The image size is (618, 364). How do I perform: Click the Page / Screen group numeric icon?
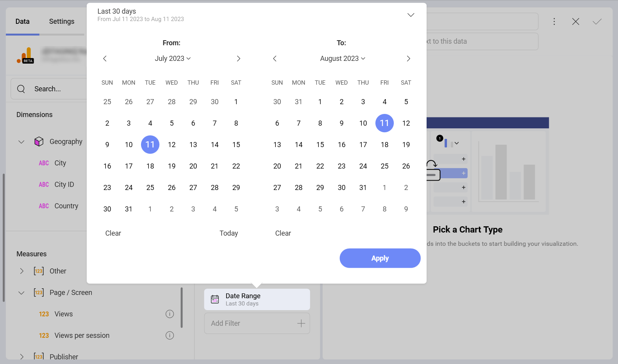[39, 293]
